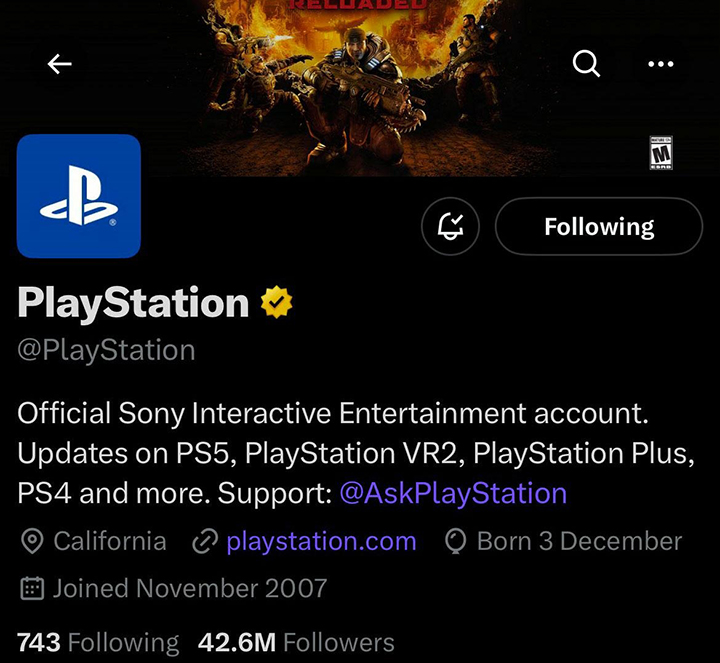Screen dimensions: 720x663
Task: Open the PlayStation profile picture
Action: point(79,196)
